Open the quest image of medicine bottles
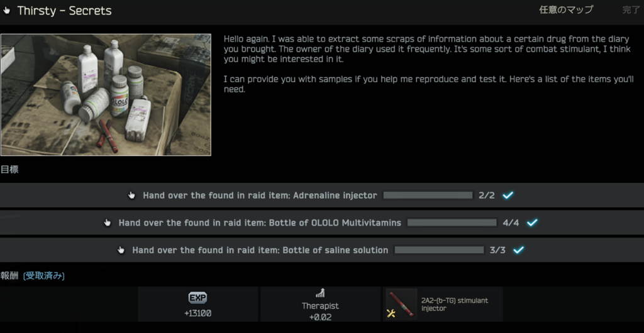 [106, 95]
